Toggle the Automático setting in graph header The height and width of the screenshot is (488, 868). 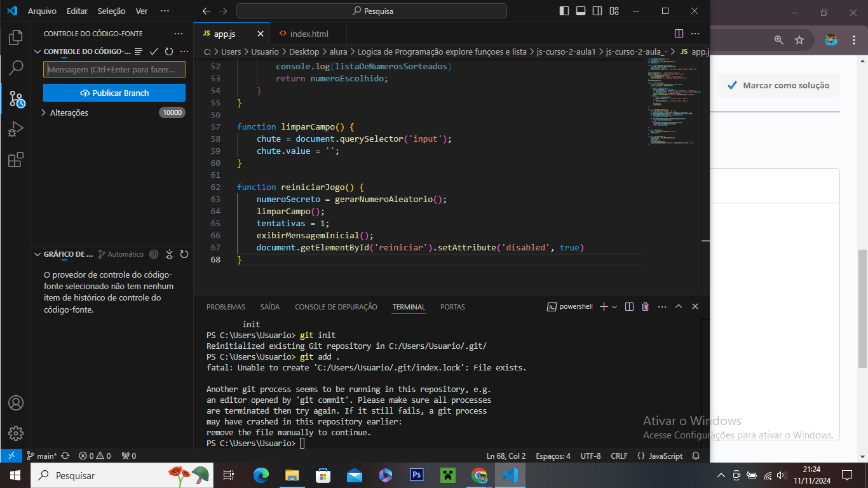pyautogui.click(x=121, y=254)
